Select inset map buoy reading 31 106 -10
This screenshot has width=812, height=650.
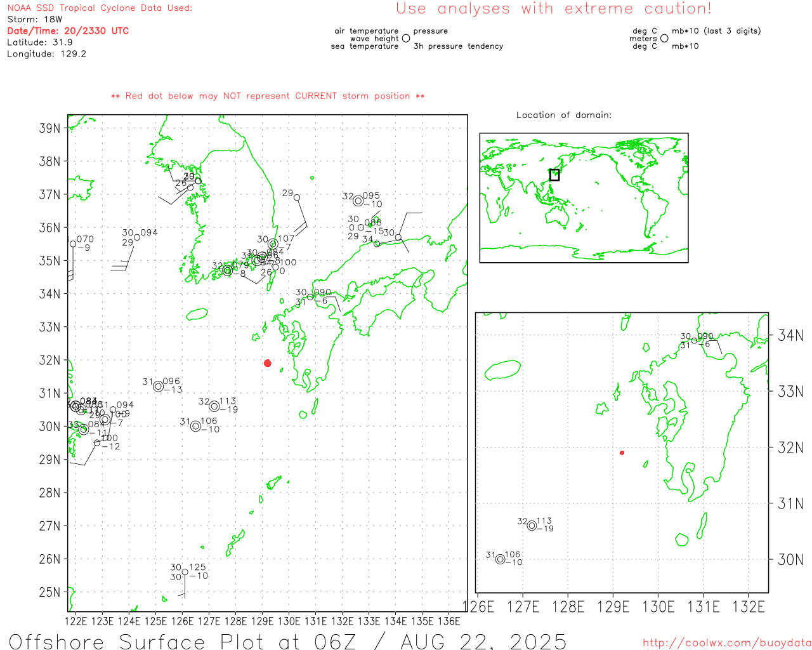click(501, 559)
